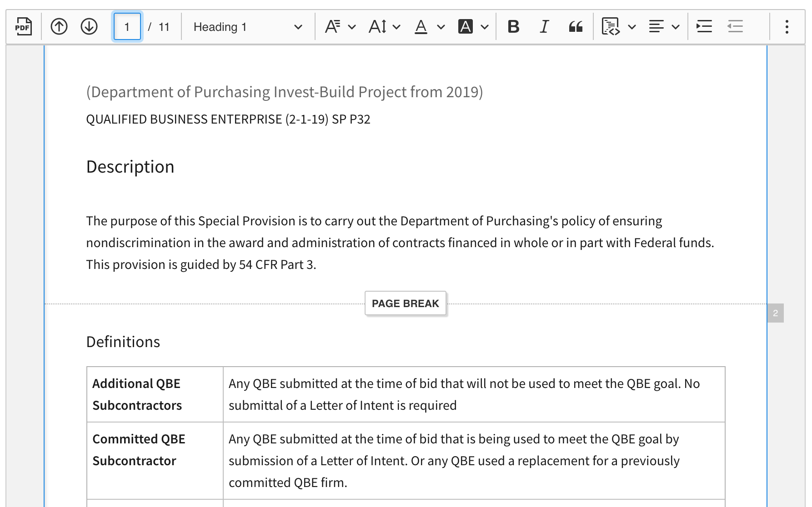Go to previous page arrow
Viewport: 812px width, 507px height.
(59, 27)
